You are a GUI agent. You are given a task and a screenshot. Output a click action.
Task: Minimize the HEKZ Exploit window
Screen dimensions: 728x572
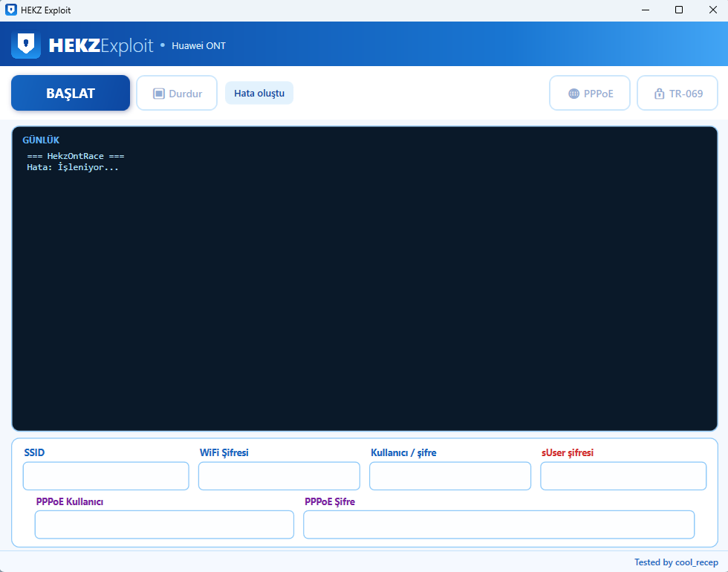[646, 10]
